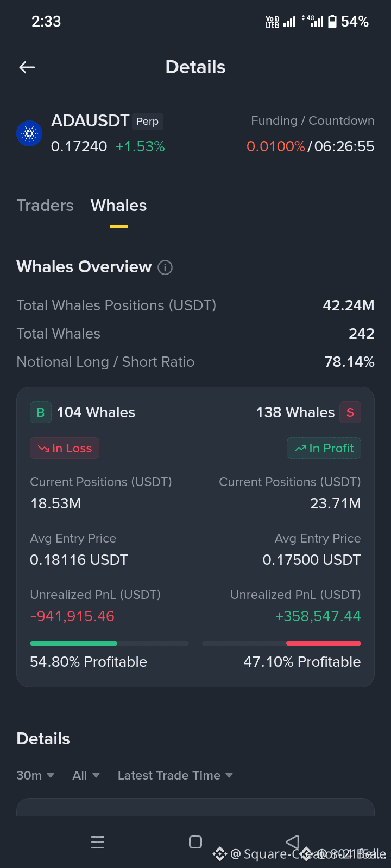Select the Whales tab
Viewport: 391px width, 868px height.
[x=119, y=206]
